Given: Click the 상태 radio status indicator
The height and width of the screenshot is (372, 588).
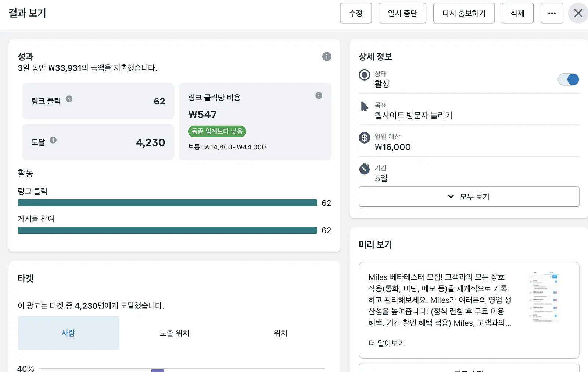Looking at the screenshot, I should coord(364,75).
